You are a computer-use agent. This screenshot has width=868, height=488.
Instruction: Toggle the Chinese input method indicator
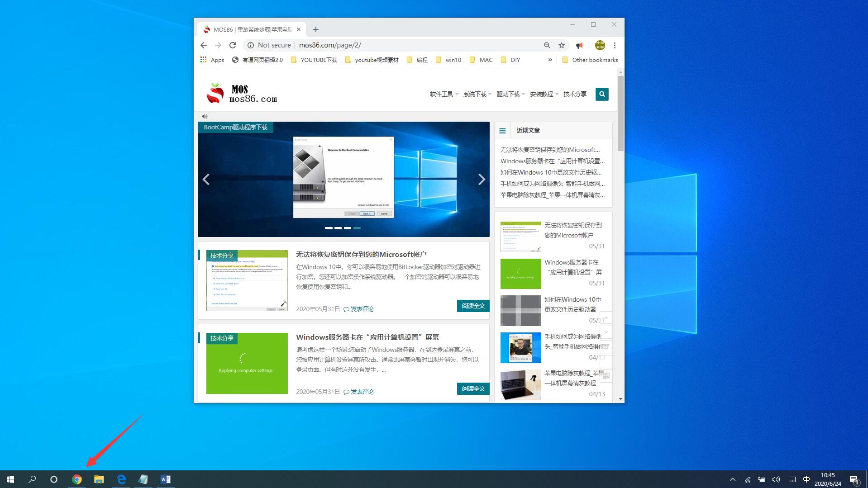coord(806,479)
